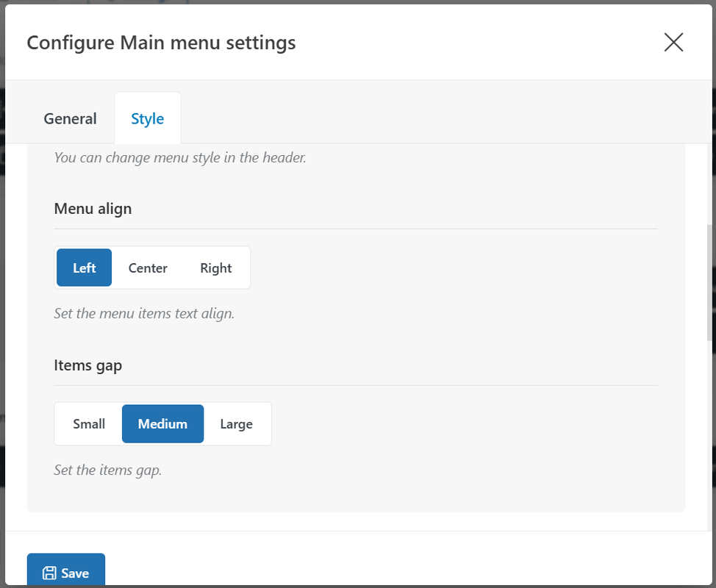Click the dimmed page behind the dialog
The width and height of the screenshot is (716, 588).
pyautogui.click(x=2, y=294)
